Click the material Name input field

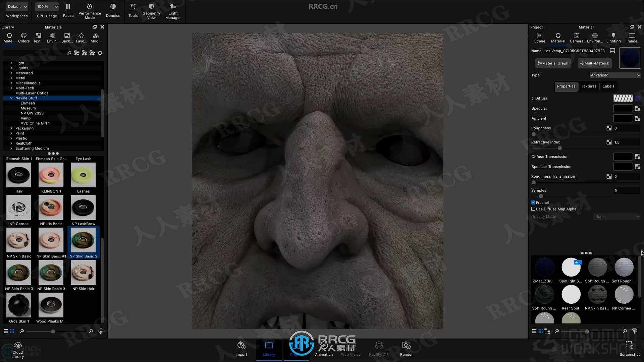click(576, 51)
